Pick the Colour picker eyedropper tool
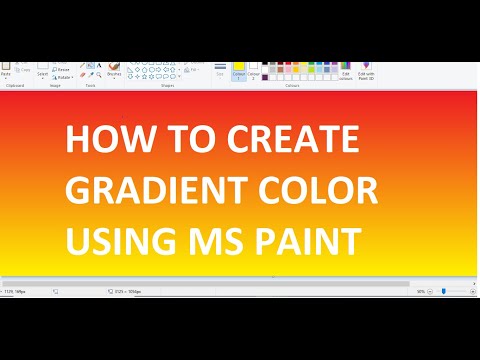480x360 pixels. 91,75
